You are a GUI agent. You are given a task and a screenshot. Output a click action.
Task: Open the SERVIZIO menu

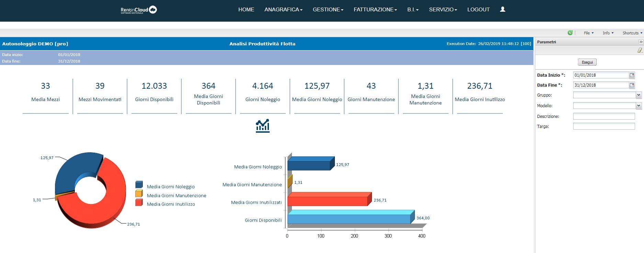click(443, 10)
